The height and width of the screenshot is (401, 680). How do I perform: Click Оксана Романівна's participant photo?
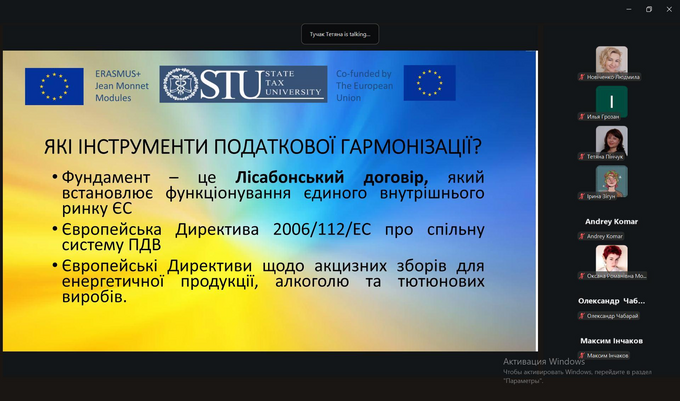coord(611,259)
